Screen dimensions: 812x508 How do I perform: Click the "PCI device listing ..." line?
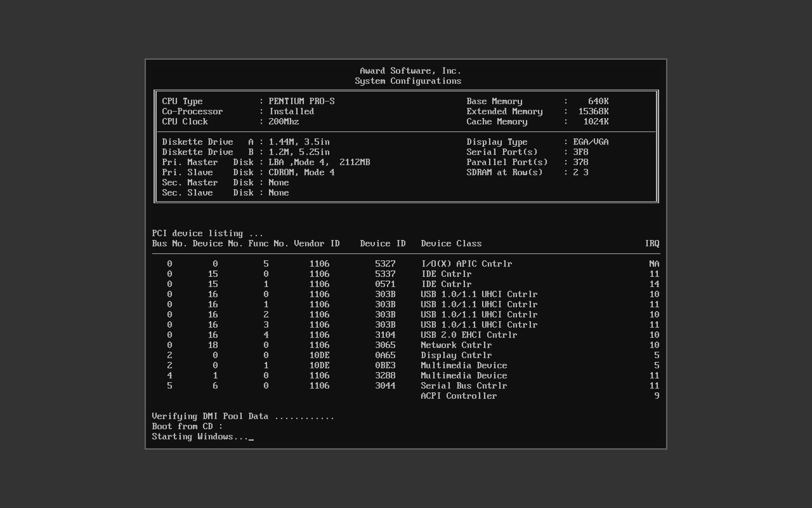(208, 233)
